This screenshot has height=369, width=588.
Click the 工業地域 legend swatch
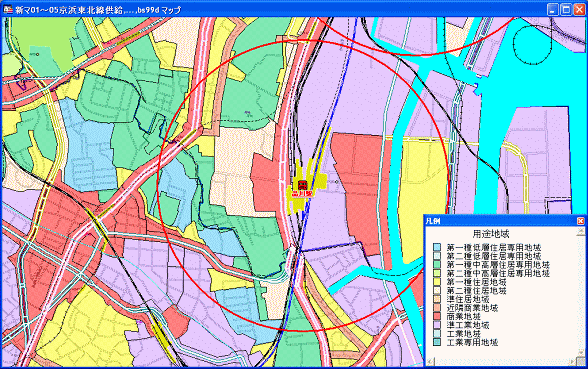(x=437, y=333)
